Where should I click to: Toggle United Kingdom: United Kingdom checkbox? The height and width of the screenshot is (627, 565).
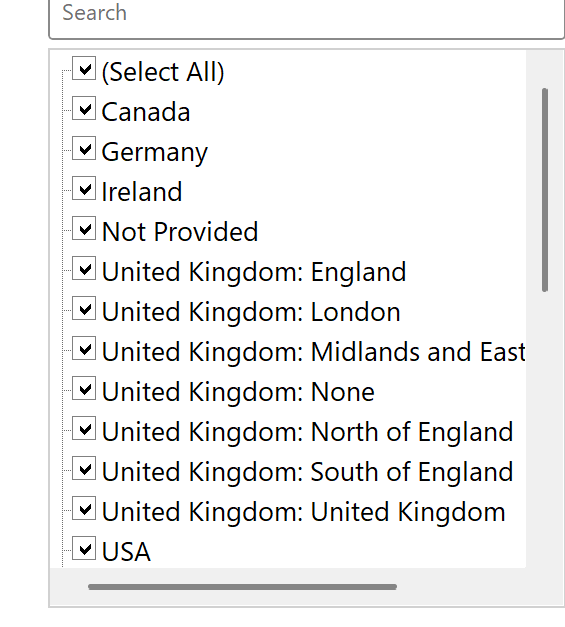pyautogui.click(x=84, y=508)
